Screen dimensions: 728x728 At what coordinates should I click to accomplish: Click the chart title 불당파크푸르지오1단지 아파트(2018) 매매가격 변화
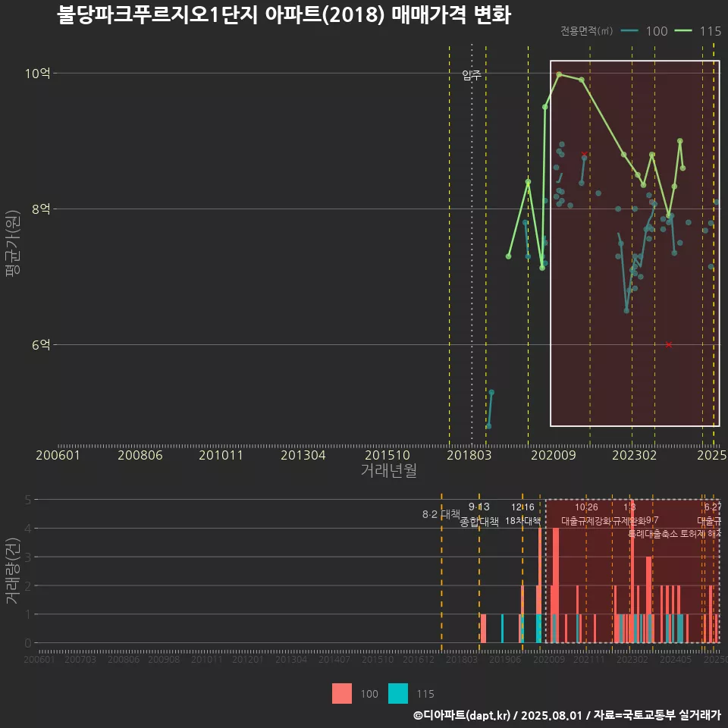pos(284,15)
